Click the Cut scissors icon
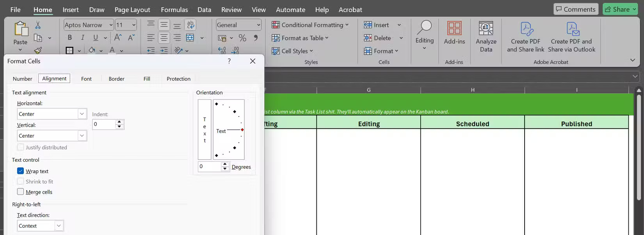The width and height of the screenshot is (644, 235). point(38,25)
